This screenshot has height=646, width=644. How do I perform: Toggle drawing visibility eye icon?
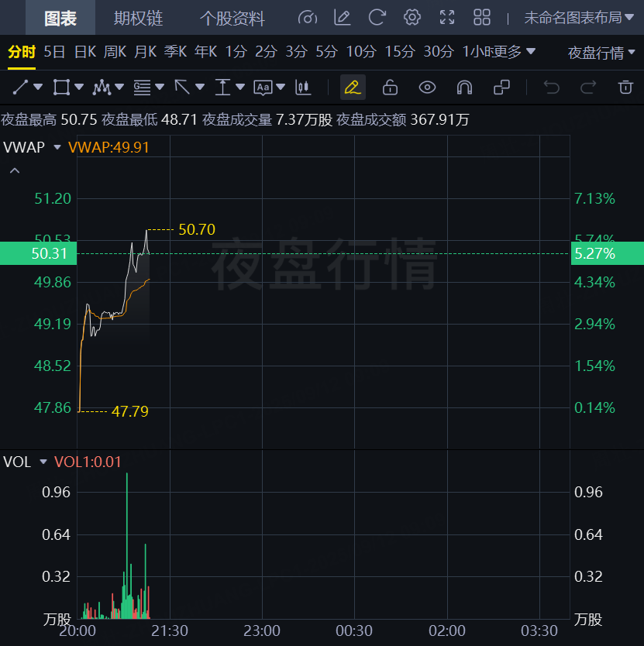click(x=427, y=87)
